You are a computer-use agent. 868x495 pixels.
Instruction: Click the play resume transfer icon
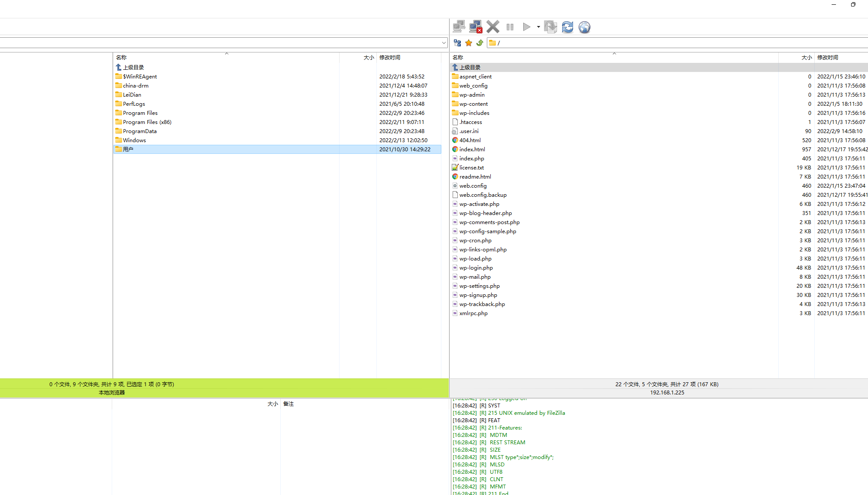pyautogui.click(x=526, y=27)
